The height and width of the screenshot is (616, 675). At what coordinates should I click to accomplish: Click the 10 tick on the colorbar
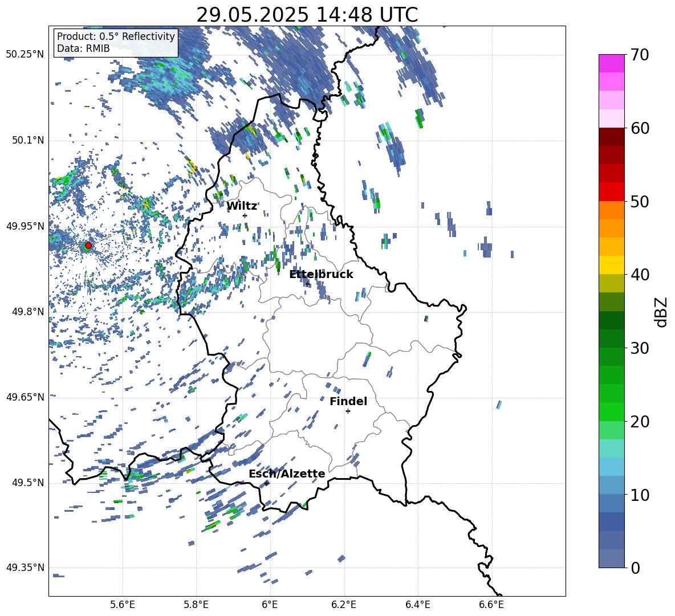pyautogui.click(x=640, y=495)
